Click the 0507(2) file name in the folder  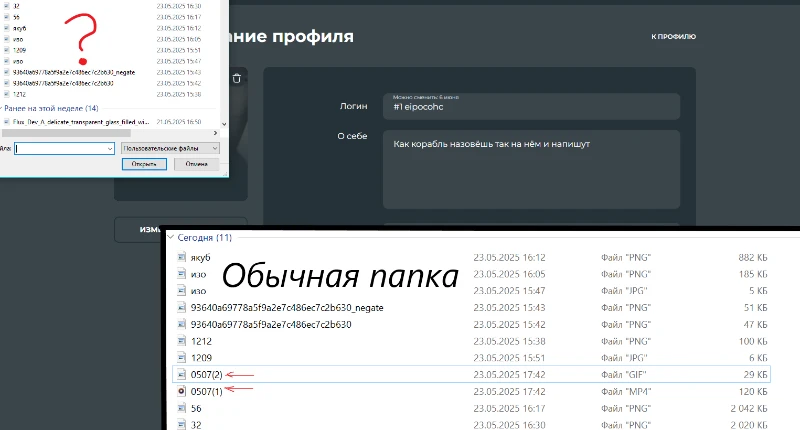pos(207,374)
